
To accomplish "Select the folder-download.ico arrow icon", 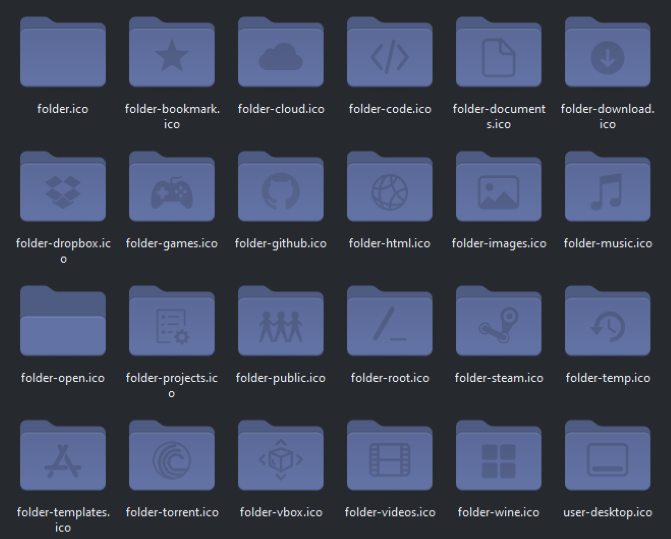I will click(x=608, y=57).
